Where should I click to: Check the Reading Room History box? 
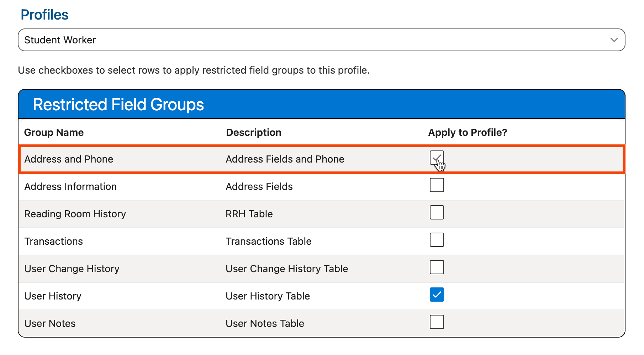437,212
